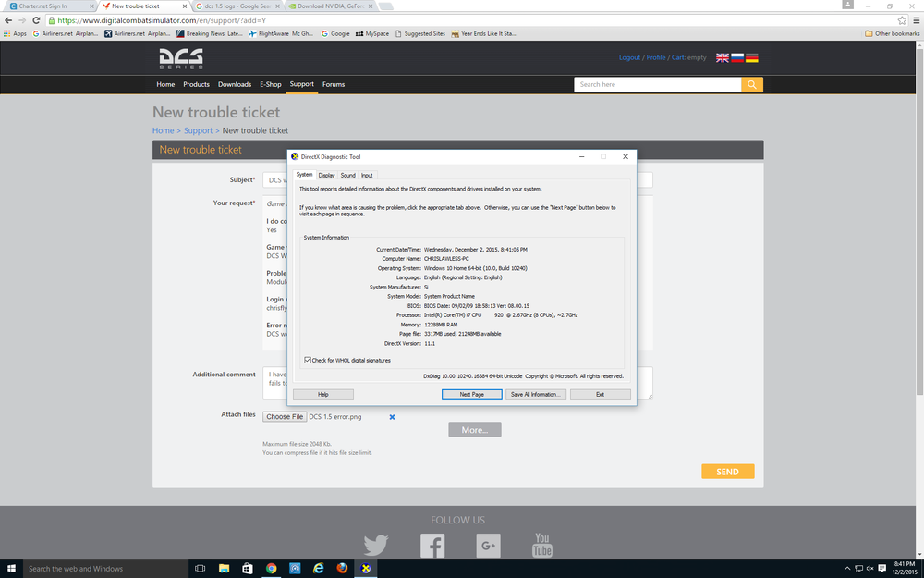The height and width of the screenshot is (578, 924).
Task: Go back using the Chrome back arrow
Action: point(8,20)
